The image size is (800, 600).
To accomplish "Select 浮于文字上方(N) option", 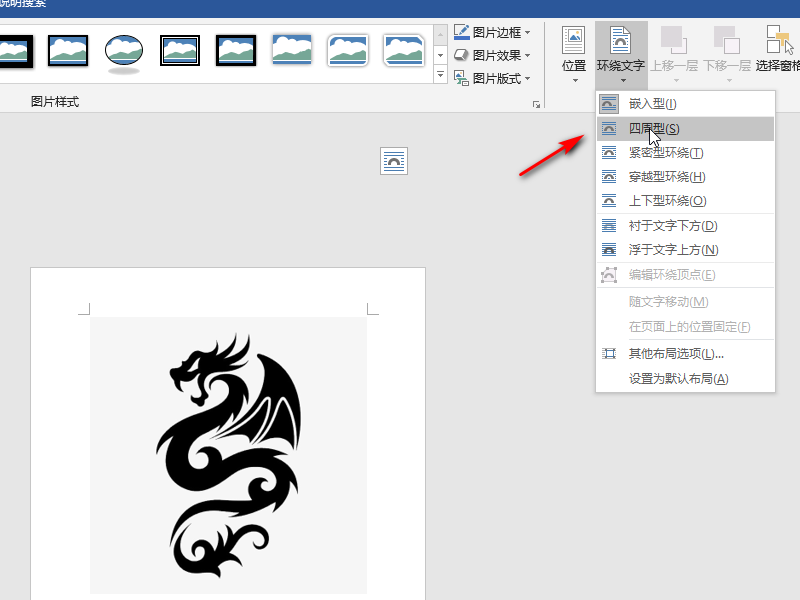I will pyautogui.click(x=686, y=249).
